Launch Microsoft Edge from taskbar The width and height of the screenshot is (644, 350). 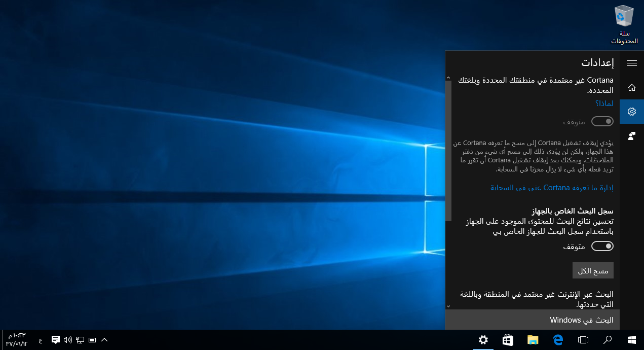pyautogui.click(x=558, y=340)
